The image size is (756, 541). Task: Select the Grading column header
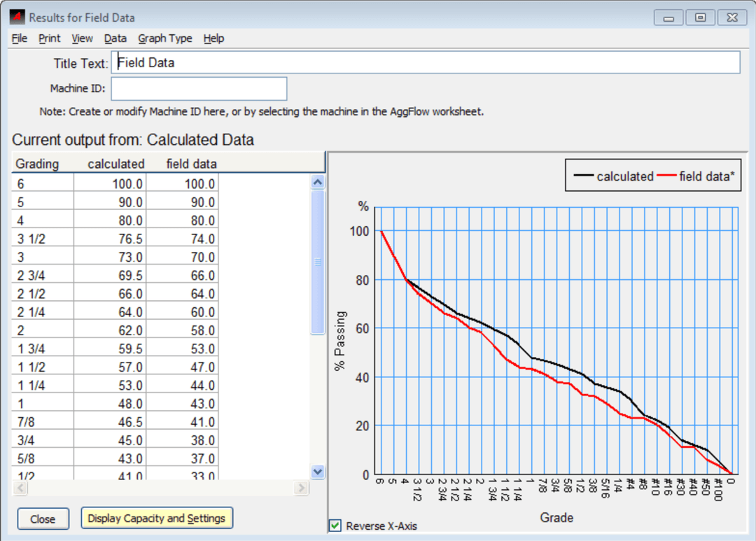point(38,164)
